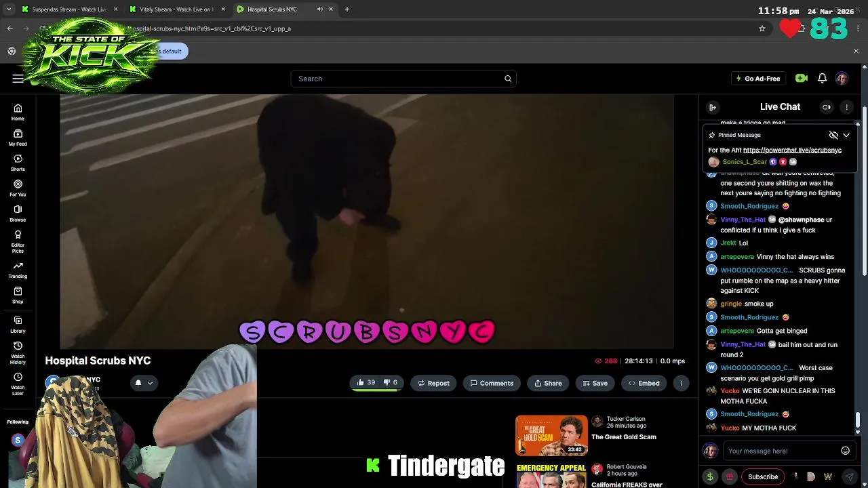Send the chat message arrow
The image size is (868, 488).
click(x=849, y=476)
